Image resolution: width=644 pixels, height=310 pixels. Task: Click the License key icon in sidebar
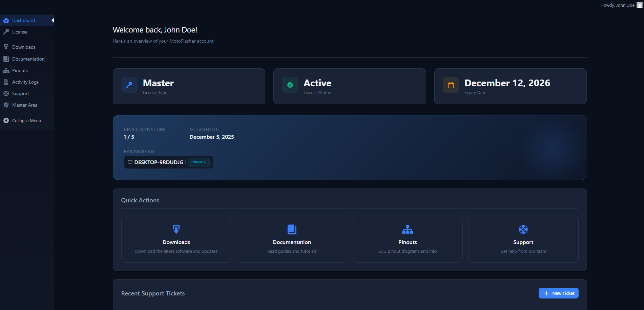pyautogui.click(x=6, y=32)
